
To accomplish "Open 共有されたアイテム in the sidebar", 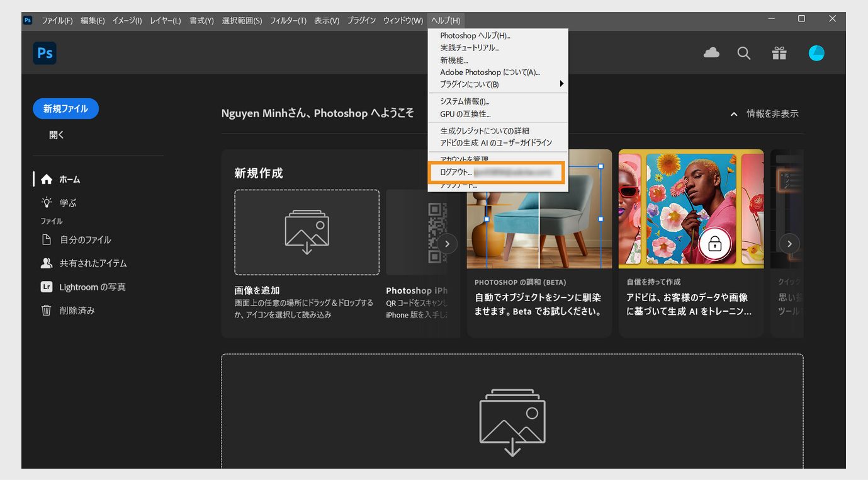I will (x=84, y=263).
